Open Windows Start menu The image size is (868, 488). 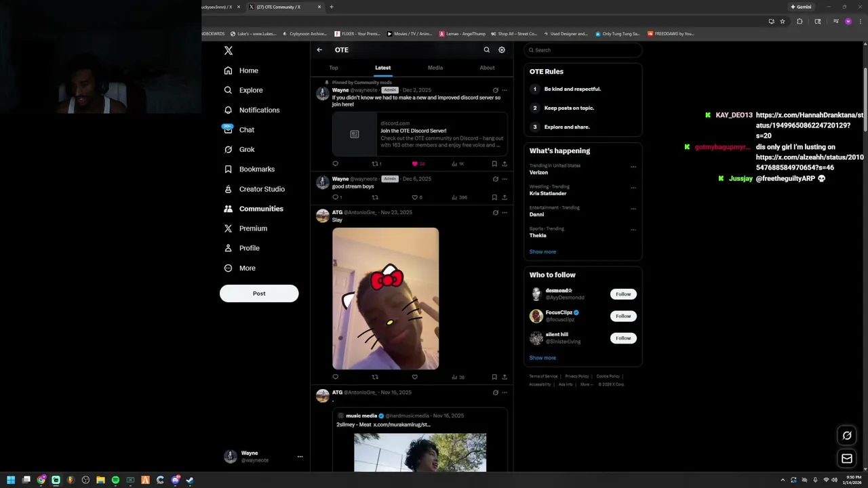tap(11, 480)
